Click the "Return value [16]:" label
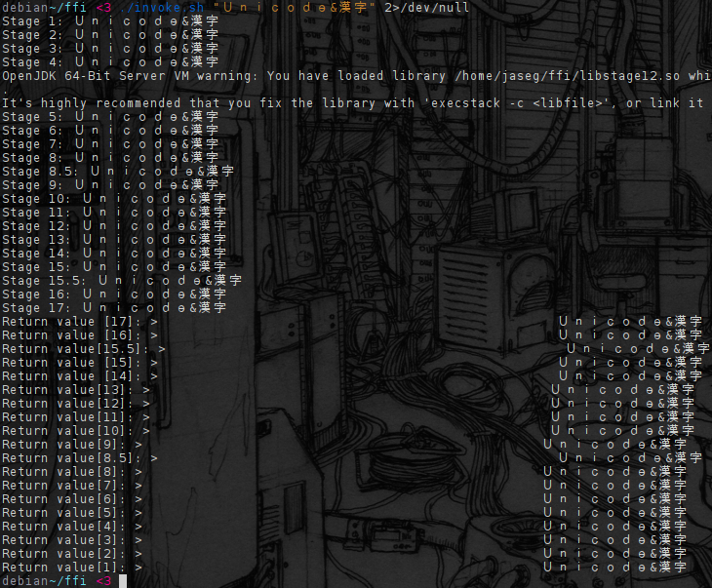This screenshot has height=588, width=712. pos(73,335)
